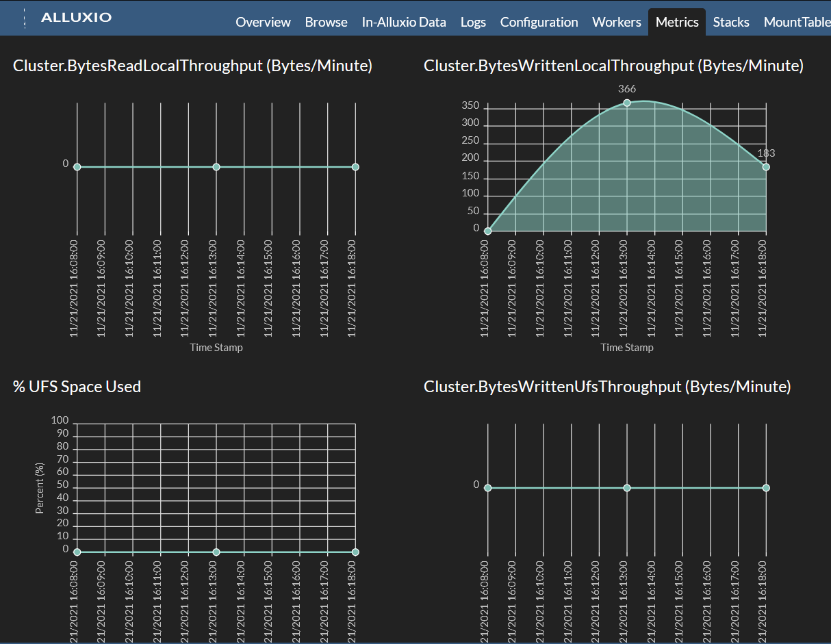Screen dimensions: 831x644
Task: Click 11/21/2021 16:10:00 tick on BytesReadLocalThroughput chart
Action: coord(130,287)
